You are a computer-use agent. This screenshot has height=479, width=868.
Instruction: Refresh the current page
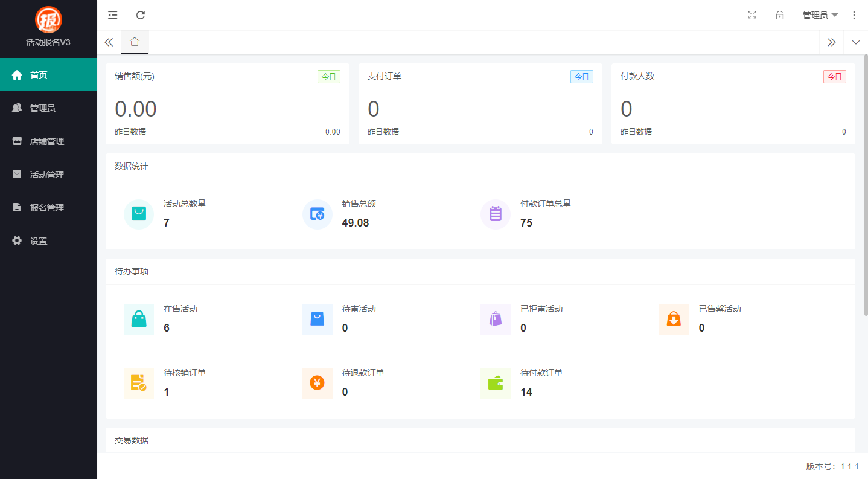pyautogui.click(x=141, y=15)
